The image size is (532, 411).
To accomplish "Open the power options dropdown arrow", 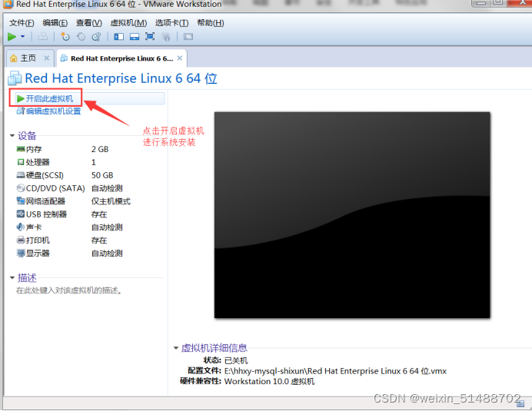I will click(23, 37).
